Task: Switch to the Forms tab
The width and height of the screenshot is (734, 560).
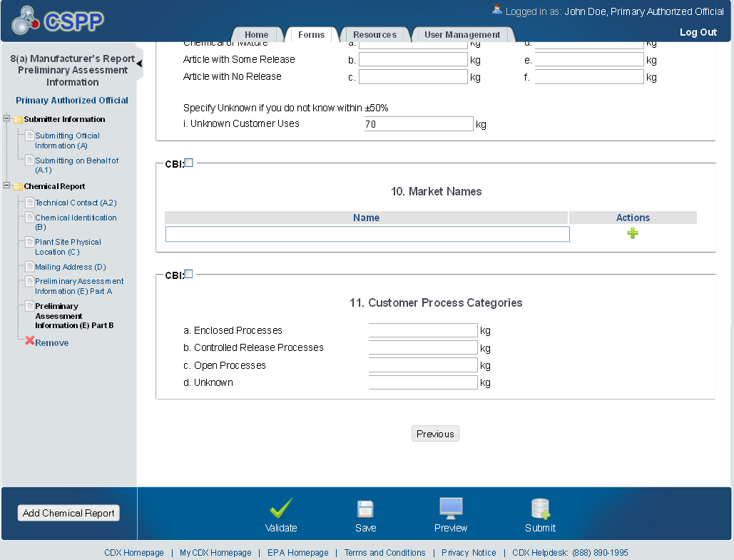Action: point(311,35)
